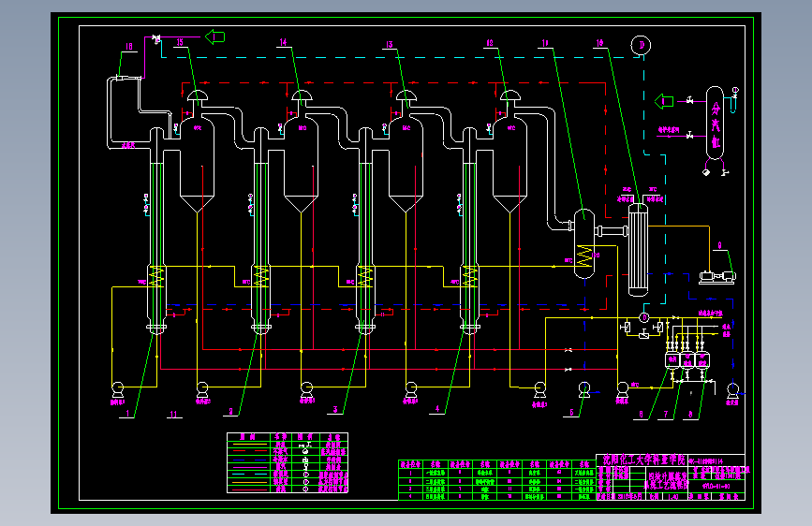Screen dimensions: 812x526
Task: Click callout number 6 label
Action: [x=641, y=415]
